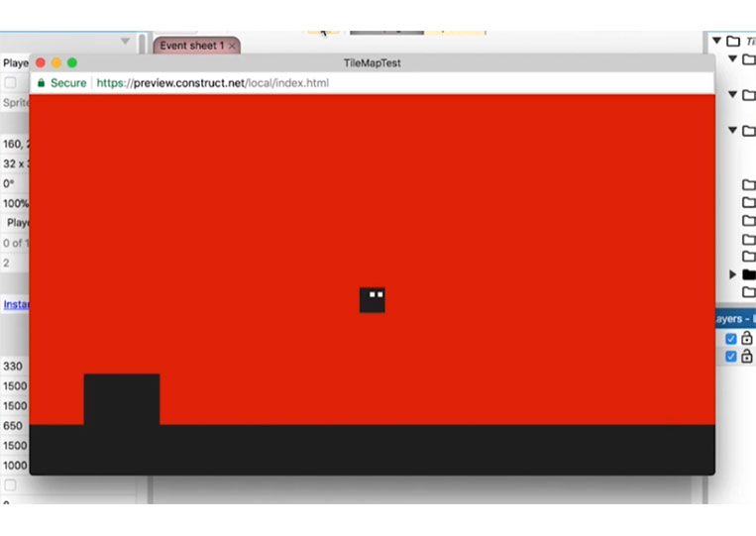This screenshot has height=536, width=756.
Task: Toggle visibility checkbox of the bottom layer
Action: click(x=731, y=357)
